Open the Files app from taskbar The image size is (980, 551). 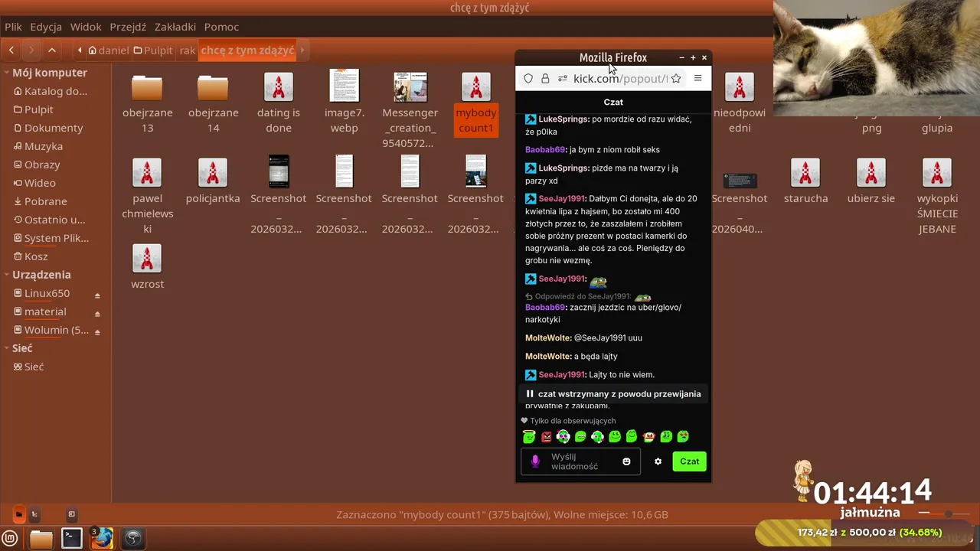(41, 539)
